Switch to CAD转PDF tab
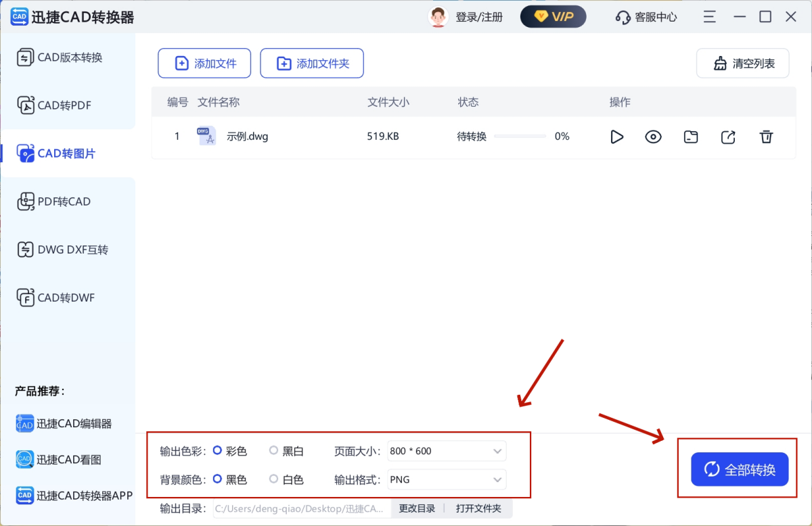The image size is (812, 526). pos(68,105)
